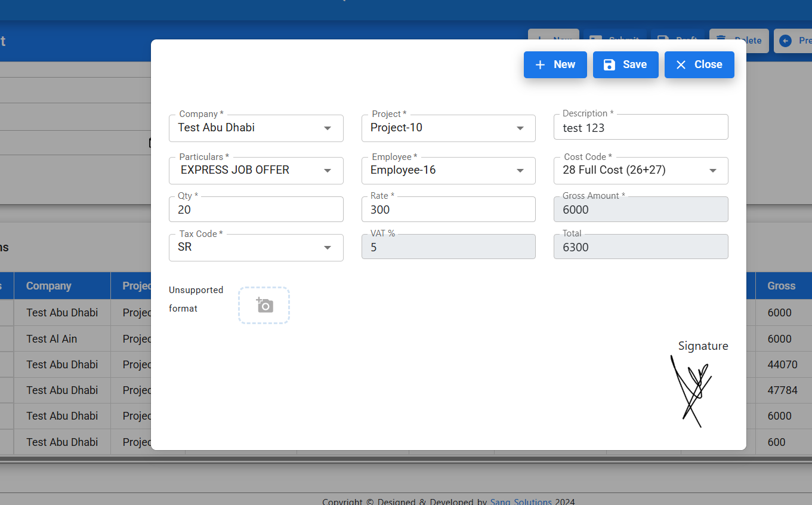Click the Gross column header

point(781,286)
